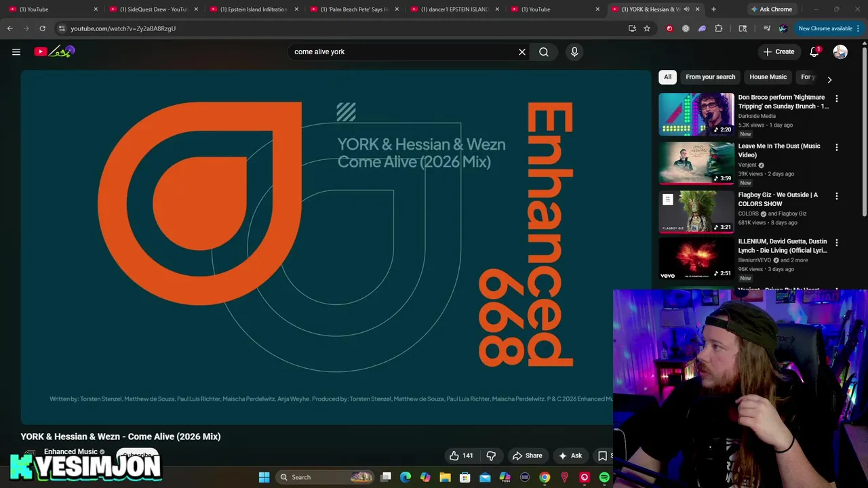The height and width of the screenshot is (488, 868).
Task: Close the SideQuest Drew tab
Action: click(x=196, y=9)
